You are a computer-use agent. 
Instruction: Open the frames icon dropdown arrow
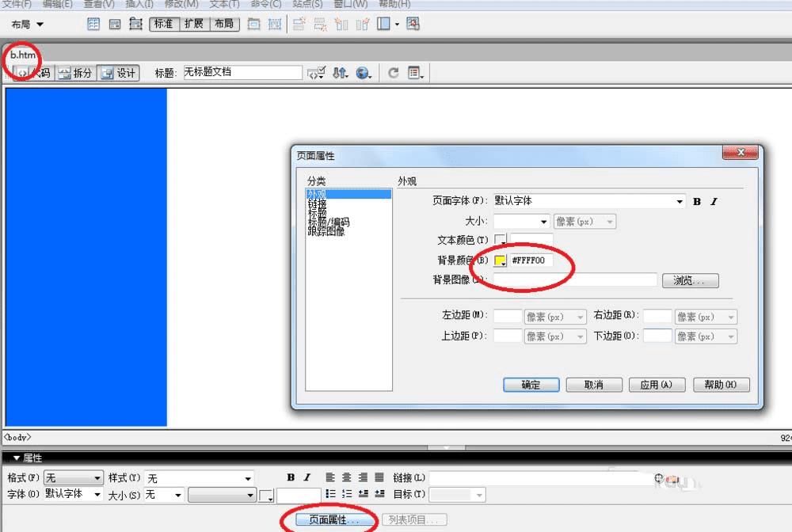(397, 25)
